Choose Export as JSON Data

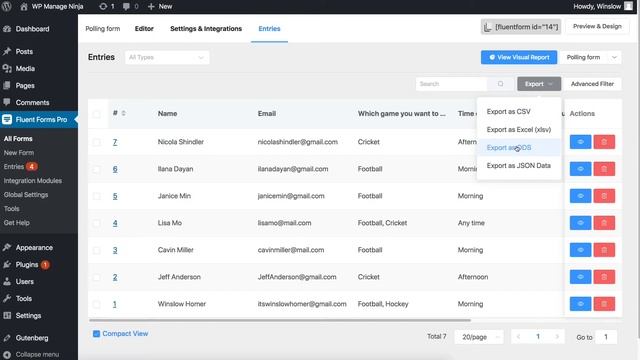pyautogui.click(x=519, y=165)
